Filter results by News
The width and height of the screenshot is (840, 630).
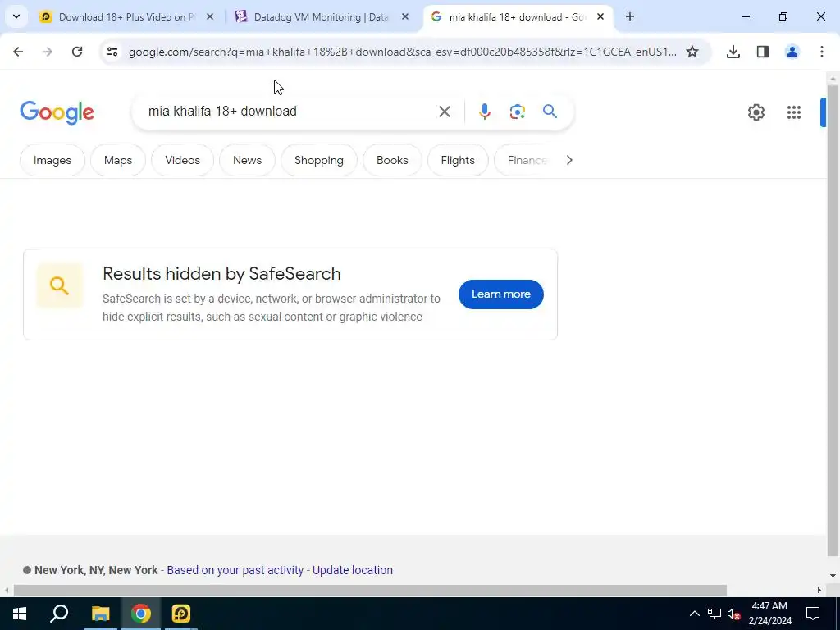[248, 160]
